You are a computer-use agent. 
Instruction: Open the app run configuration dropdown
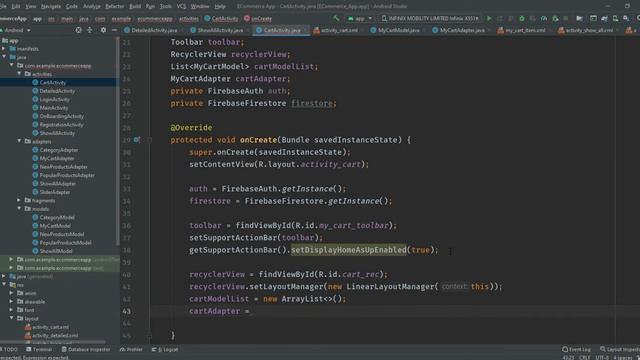point(360,18)
